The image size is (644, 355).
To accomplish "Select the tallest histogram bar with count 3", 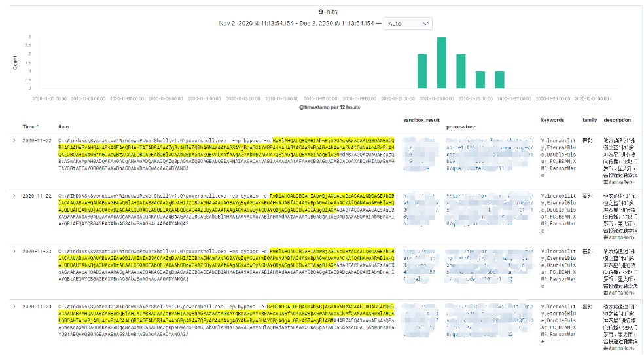I will point(442,62).
